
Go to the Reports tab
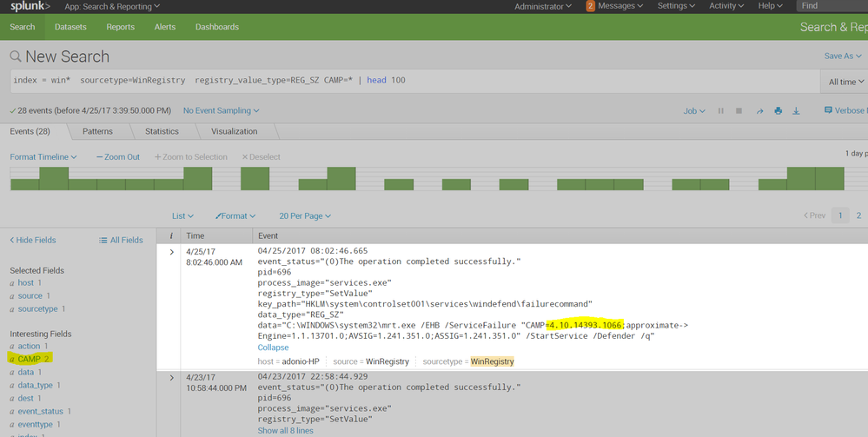point(121,27)
